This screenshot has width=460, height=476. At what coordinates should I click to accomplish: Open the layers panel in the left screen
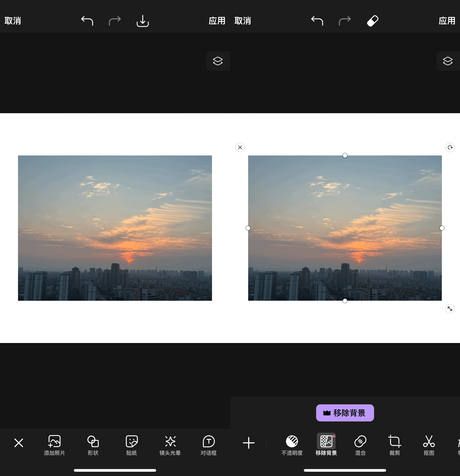click(x=218, y=61)
